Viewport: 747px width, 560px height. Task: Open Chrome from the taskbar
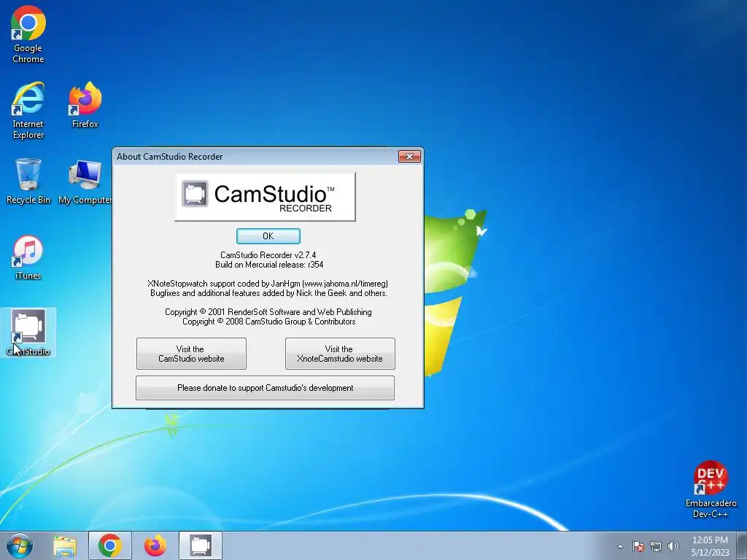point(110,545)
